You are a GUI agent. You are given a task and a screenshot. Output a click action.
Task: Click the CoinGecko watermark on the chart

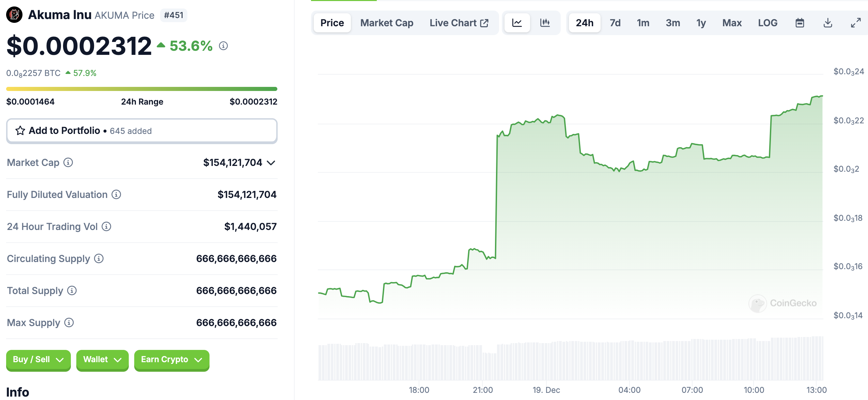click(x=783, y=304)
